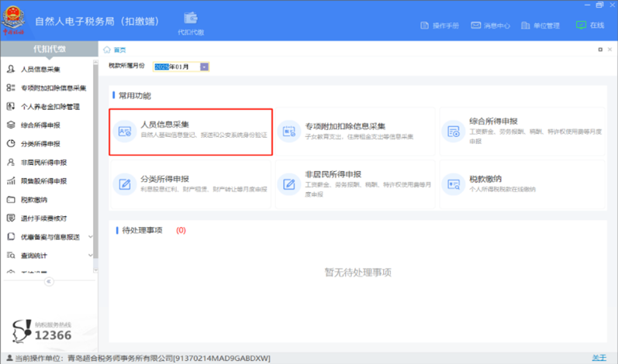Select 限售股所得申报 in the sidebar

pyautogui.click(x=43, y=181)
